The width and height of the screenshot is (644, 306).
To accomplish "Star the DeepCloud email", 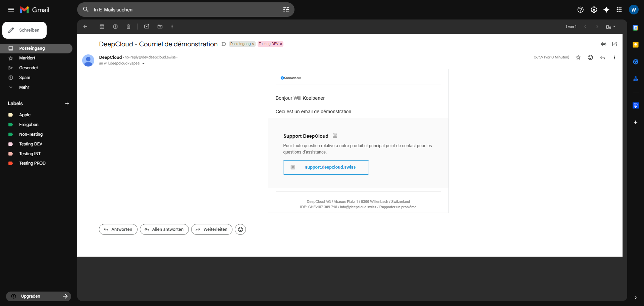I will pyautogui.click(x=578, y=57).
